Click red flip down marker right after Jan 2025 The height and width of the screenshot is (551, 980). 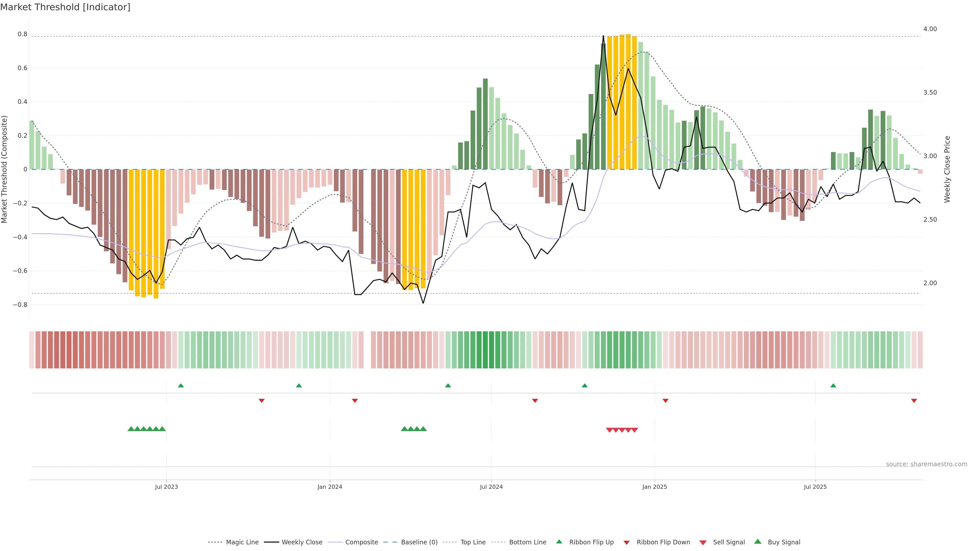[x=665, y=401]
